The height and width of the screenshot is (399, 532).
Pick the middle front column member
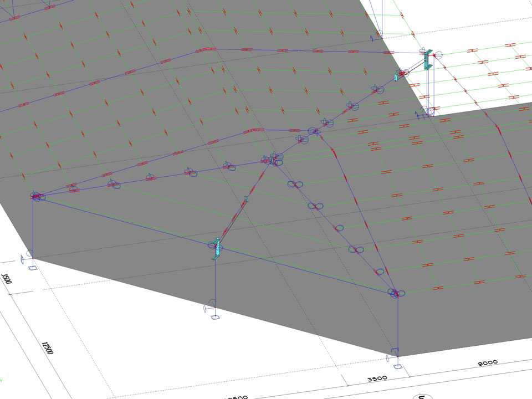(x=215, y=283)
